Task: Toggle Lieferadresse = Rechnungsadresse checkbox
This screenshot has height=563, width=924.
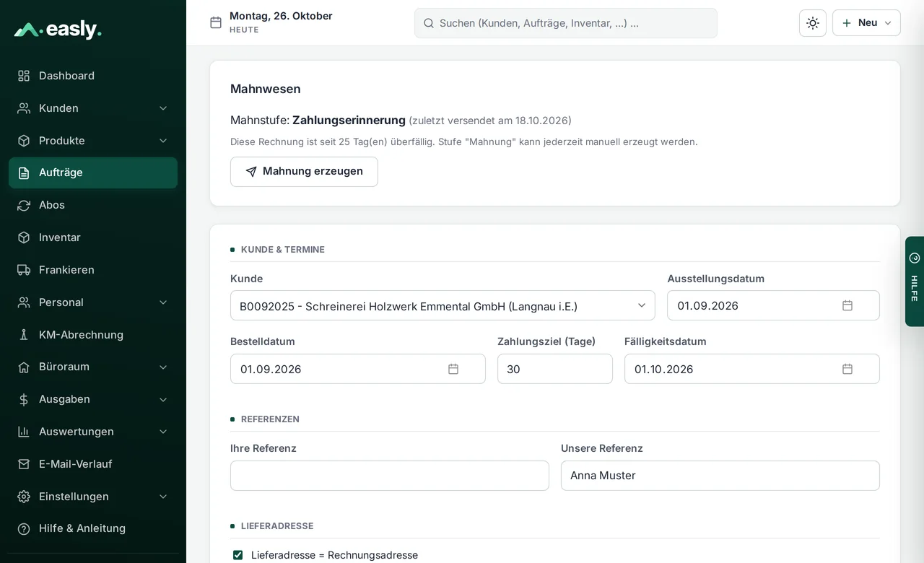Action: [237, 555]
